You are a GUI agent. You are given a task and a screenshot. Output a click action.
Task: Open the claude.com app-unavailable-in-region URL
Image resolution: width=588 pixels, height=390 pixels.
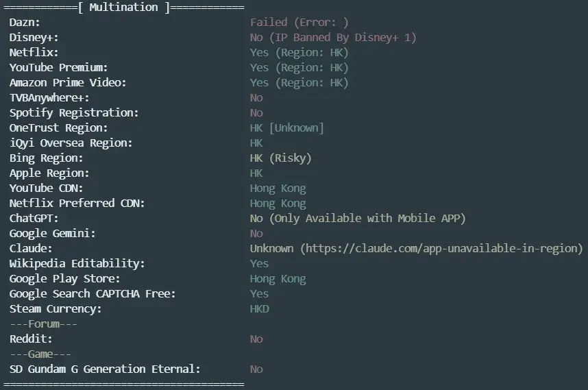tap(441, 249)
